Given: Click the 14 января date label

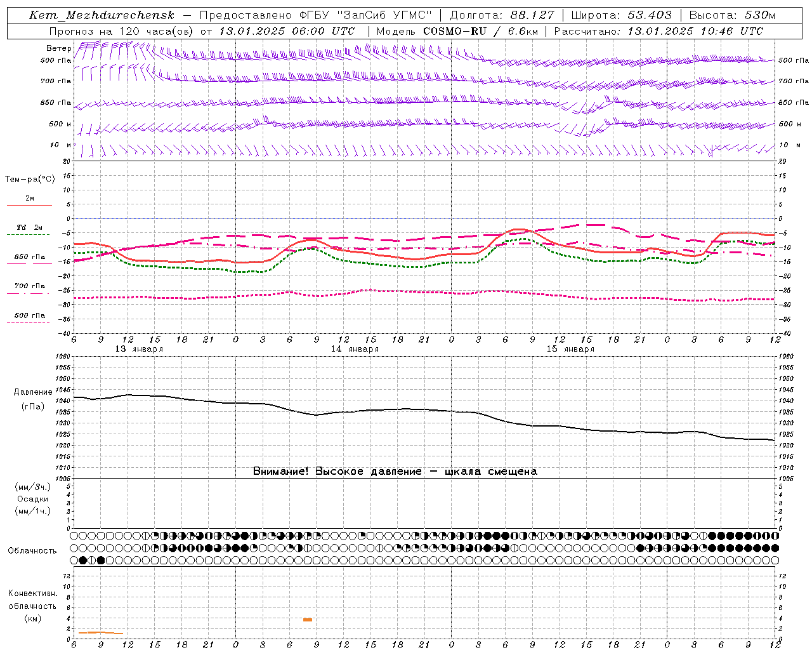Looking at the screenshot, I should coord(355,349).
